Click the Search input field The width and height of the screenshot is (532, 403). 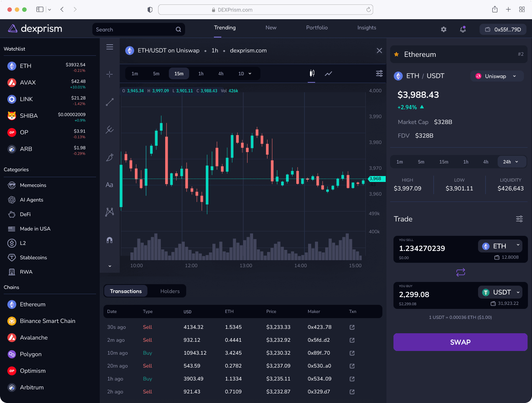pos(139,30)
